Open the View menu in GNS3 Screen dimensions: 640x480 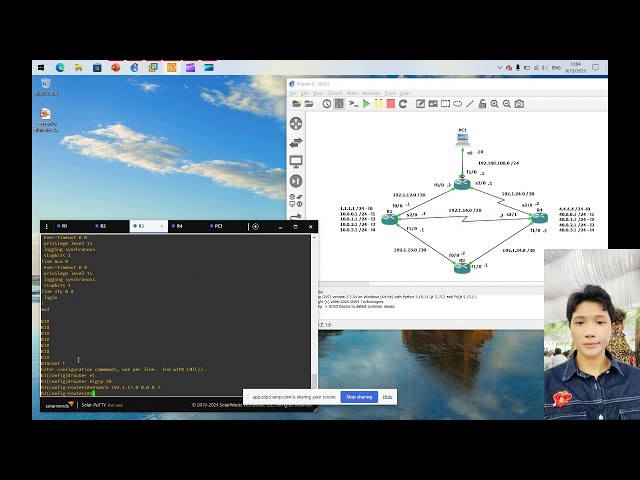pyautogui.click(x=318, y=93)
